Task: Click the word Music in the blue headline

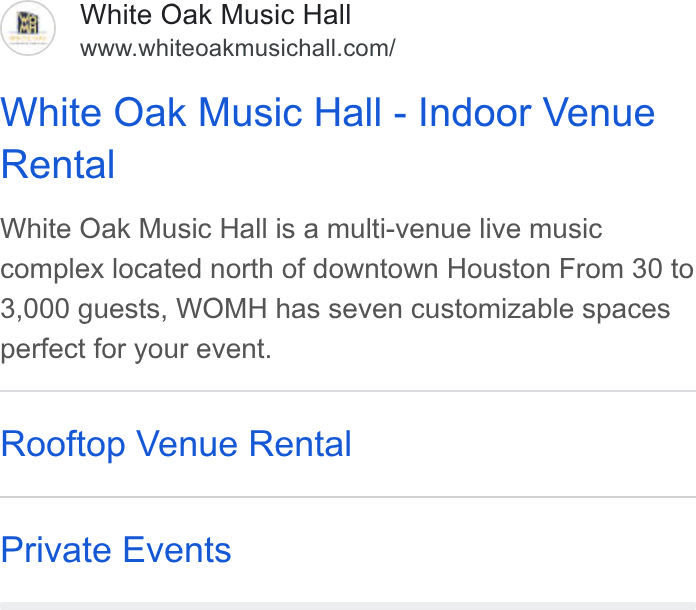Action: pyautogui.click(x=251, y=113)
